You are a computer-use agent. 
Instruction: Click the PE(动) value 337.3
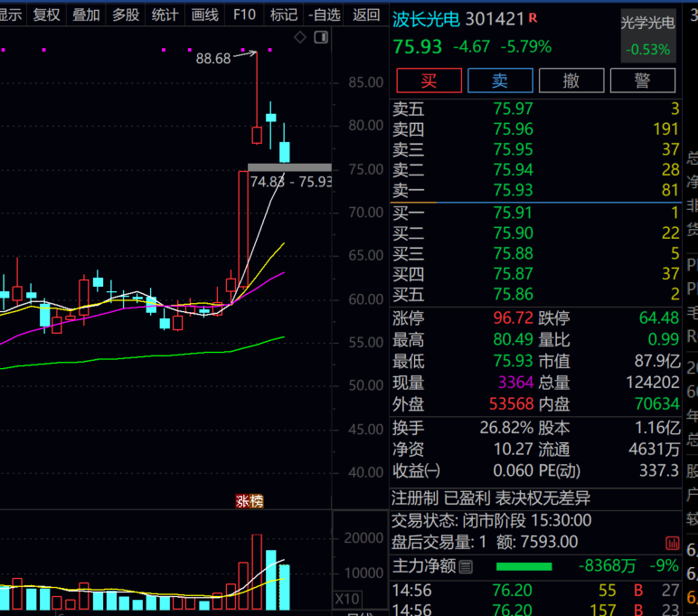[x=659, y=470]
